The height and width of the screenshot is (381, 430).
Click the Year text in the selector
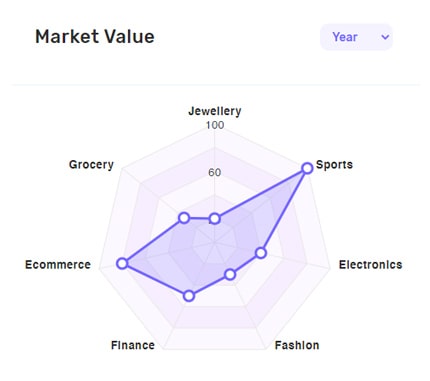345,37
